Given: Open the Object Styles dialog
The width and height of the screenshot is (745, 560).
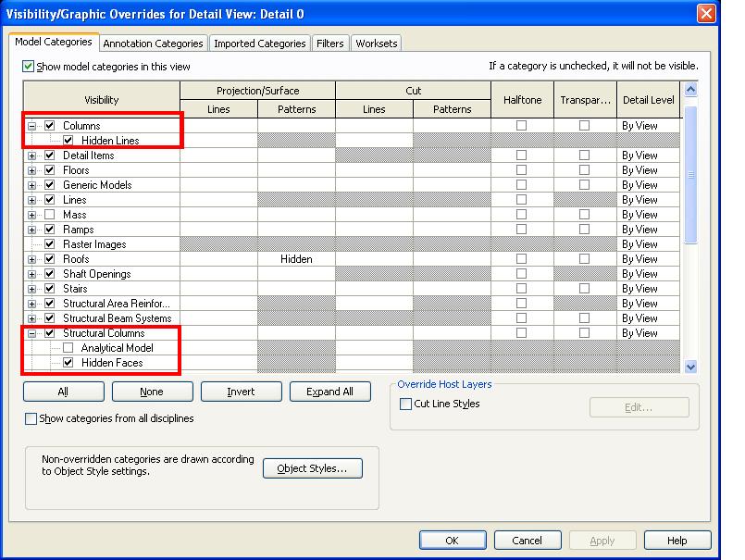Looking at the screenshot, I should coord(313,469).
